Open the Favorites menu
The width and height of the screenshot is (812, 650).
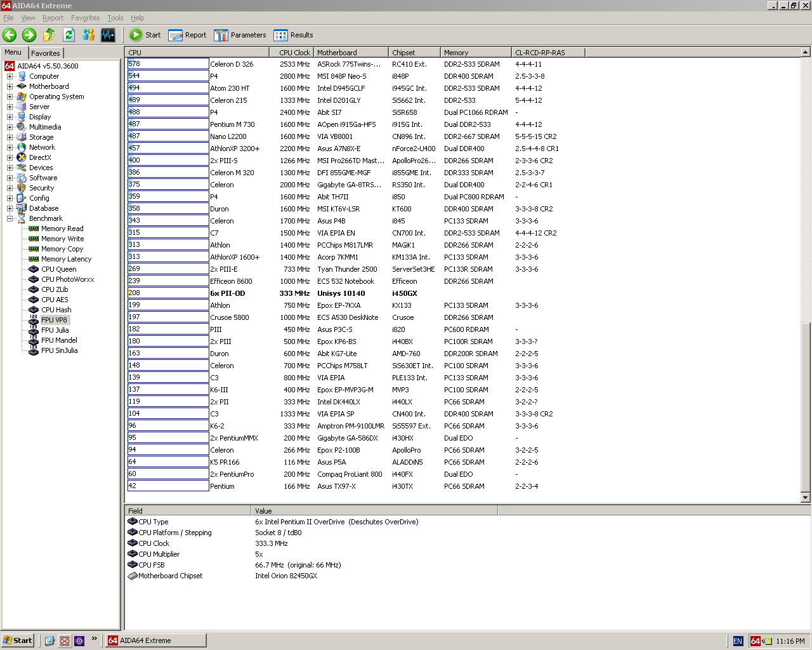85,18
